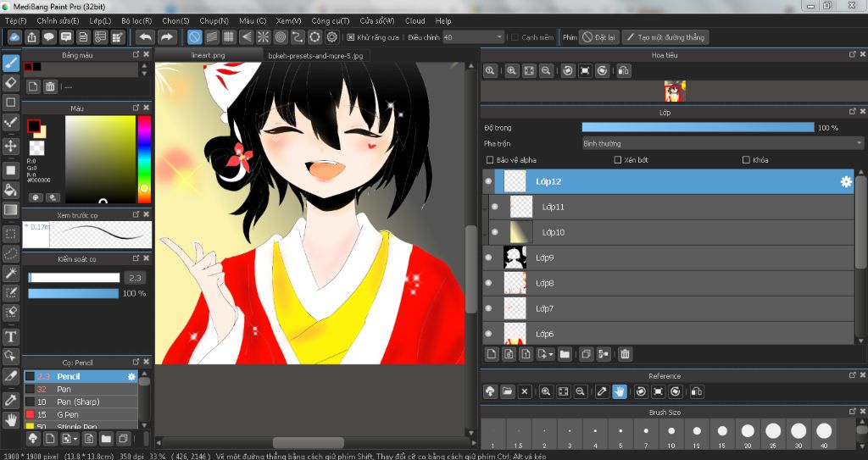The width and height of the screenshot is (868, 460).
Task: Delete layer with trash icon in layer panel
Action: click(x=625, y=354)
